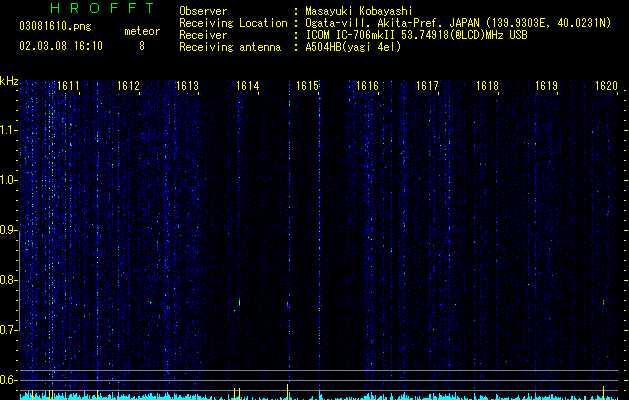
Task: Click the 1612 time marker
Action: pyautogui.click(x=128, y=86)
